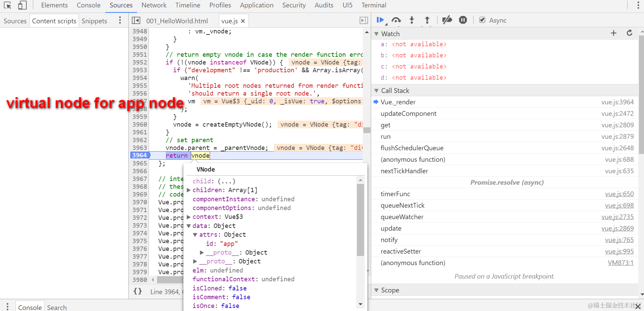
Task: Resume script execution
Action: click(x=381, y=20)
